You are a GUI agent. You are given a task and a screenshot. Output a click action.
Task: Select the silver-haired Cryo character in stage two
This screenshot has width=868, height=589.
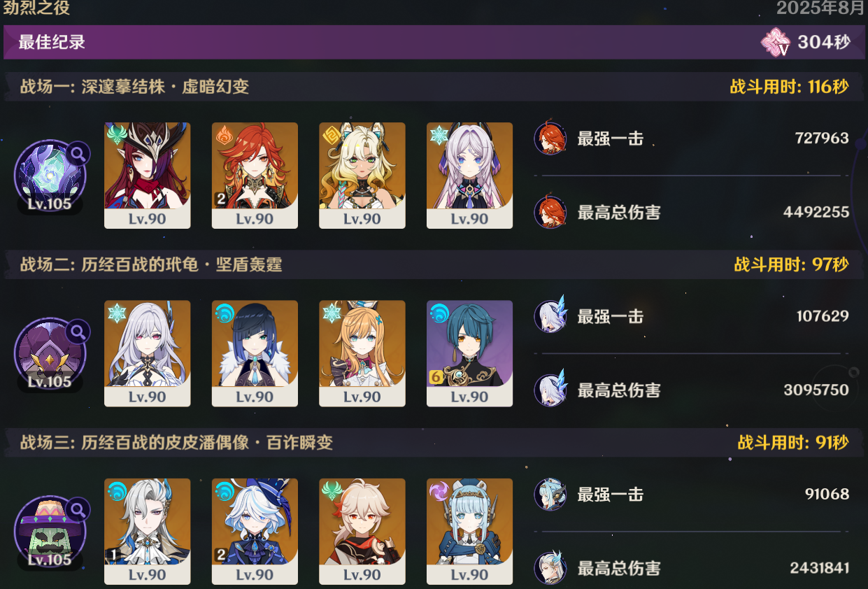148,353
